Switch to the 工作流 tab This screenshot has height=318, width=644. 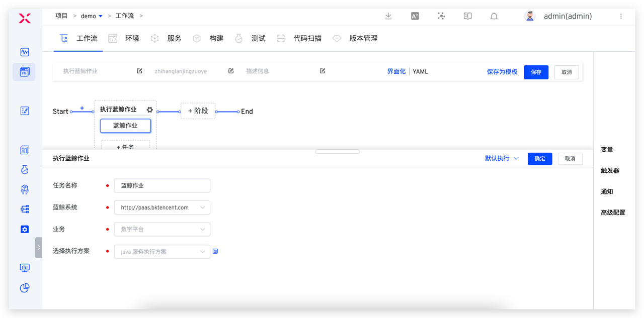click(78, 38)
